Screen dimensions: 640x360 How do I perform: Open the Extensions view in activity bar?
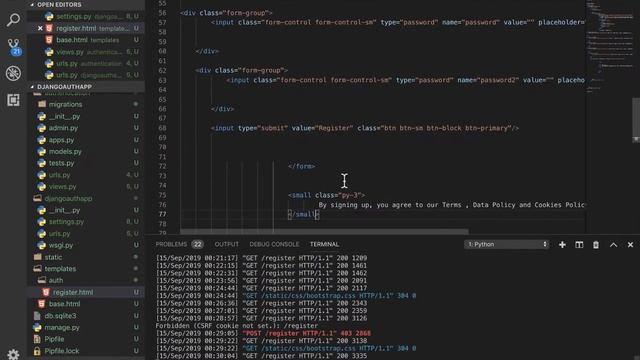[x=13, y=100]
